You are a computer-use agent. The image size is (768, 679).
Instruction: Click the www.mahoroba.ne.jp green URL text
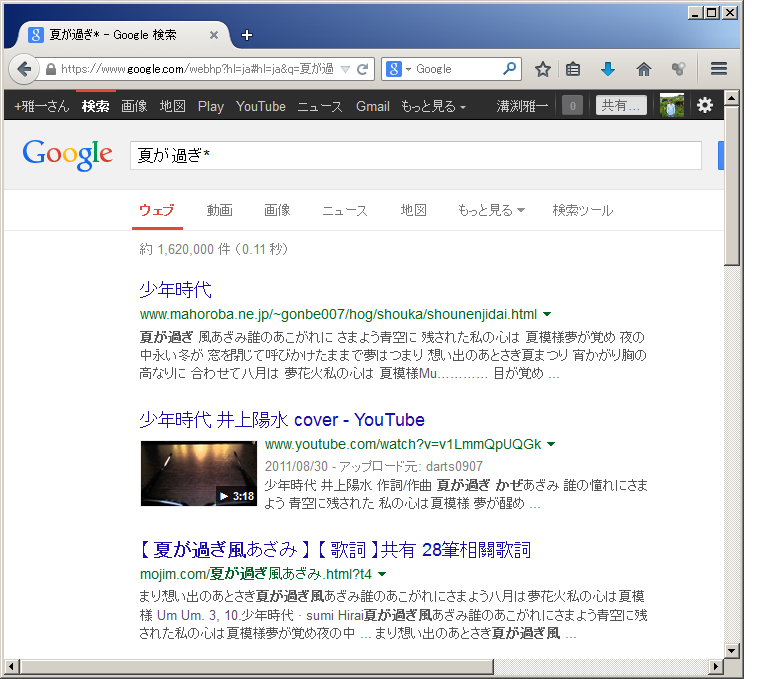[338, 314]
